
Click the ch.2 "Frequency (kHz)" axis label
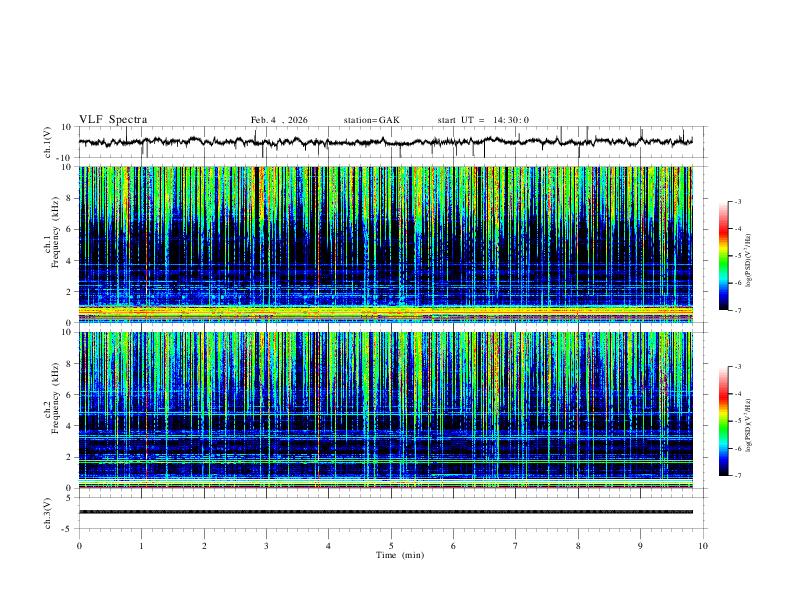tap(56, 398)
